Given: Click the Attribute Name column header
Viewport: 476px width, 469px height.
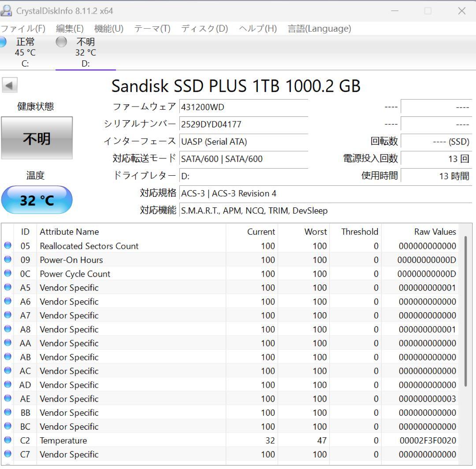Looking at the screenshot, I should [131, 232].
